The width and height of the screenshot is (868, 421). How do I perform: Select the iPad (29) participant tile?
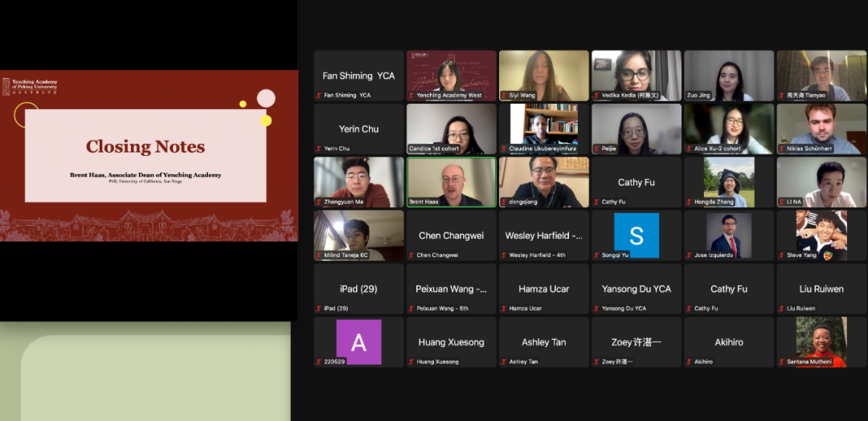tap(358, 289)
